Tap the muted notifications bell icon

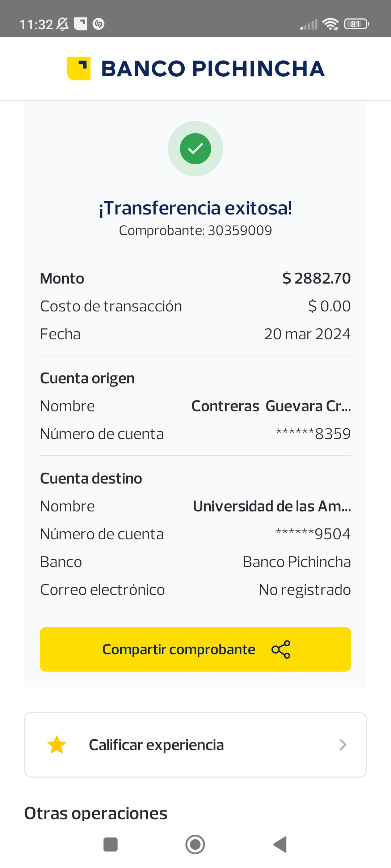(62, 24)
